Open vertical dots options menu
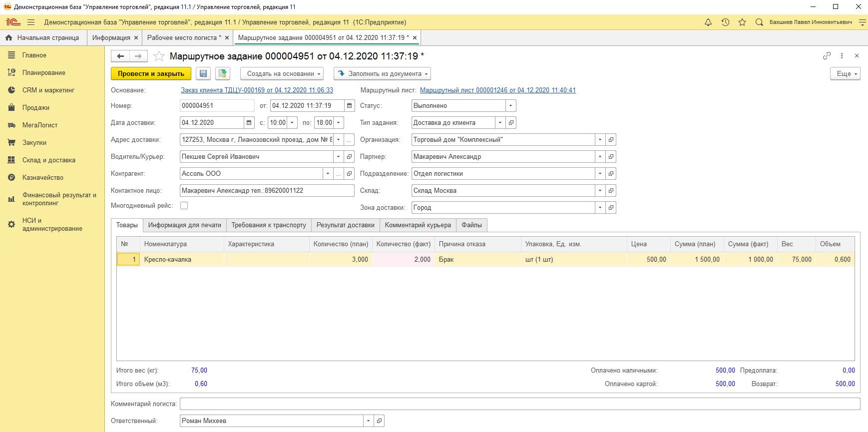868x432 pixels. point(842,56)
